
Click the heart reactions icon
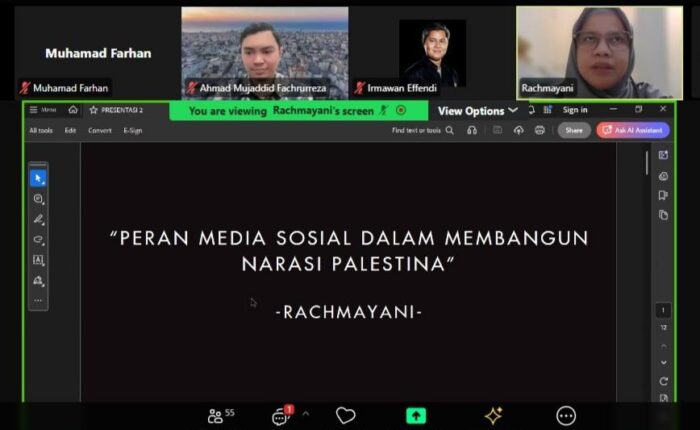point(345,416)
